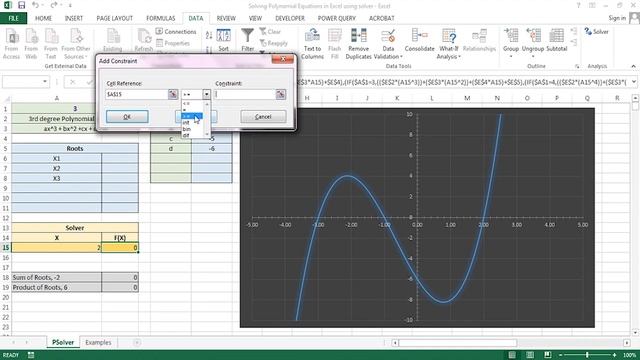640x360 pixels.
Task: Add a new sheet with plus button
Action: 137,342
